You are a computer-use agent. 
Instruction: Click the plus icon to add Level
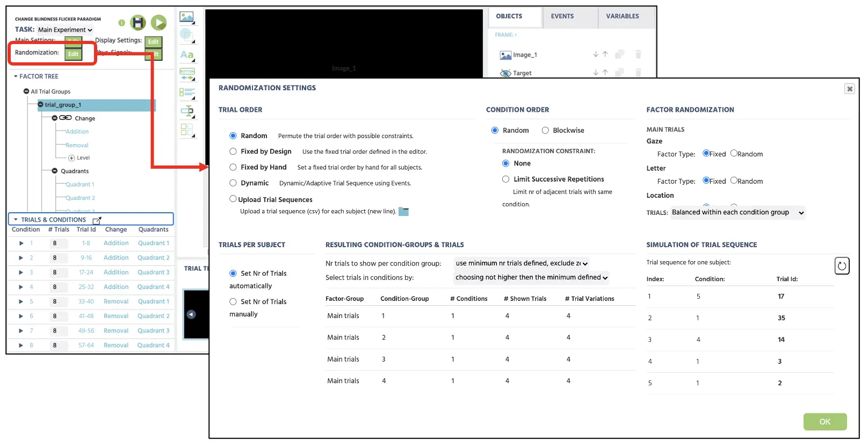tap(71, 158)
